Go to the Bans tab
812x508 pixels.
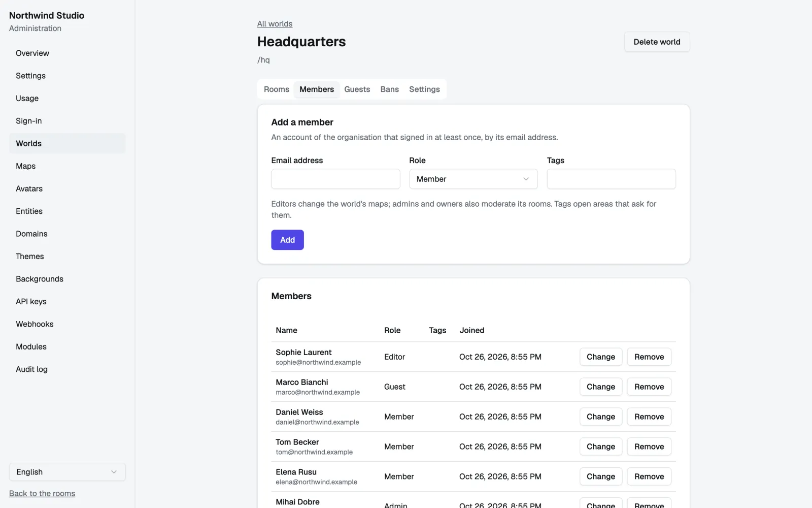click(x=390, y=89)
